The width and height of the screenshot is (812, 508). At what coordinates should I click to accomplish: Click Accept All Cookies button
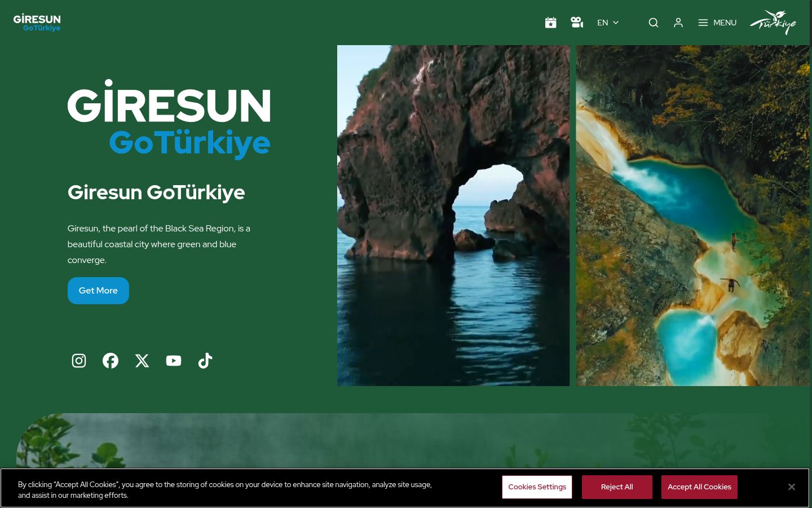(699, 487)
